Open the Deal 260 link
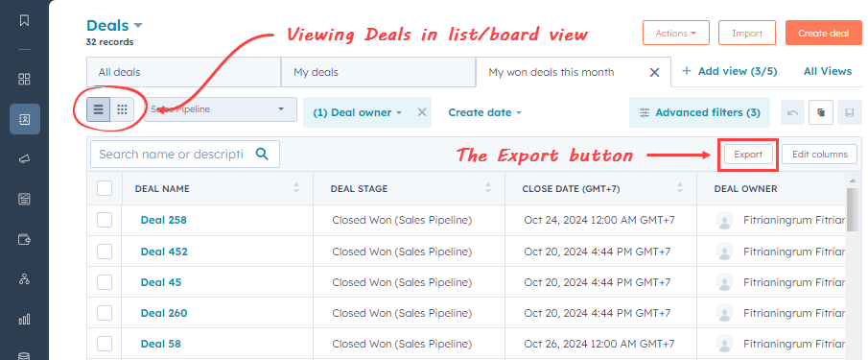868x360 pixels. click(164, 313)
